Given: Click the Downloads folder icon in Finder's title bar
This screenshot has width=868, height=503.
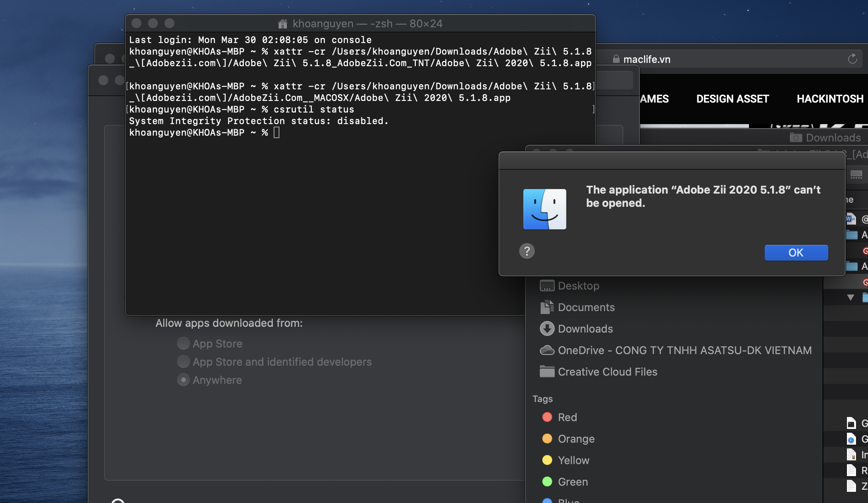Looking at the screenshot, I should coord(796,137).
